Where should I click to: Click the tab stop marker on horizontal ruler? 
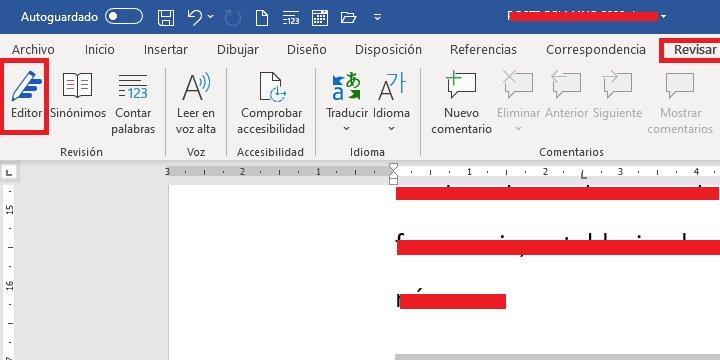pyautogui.click(x=584, y=175)
